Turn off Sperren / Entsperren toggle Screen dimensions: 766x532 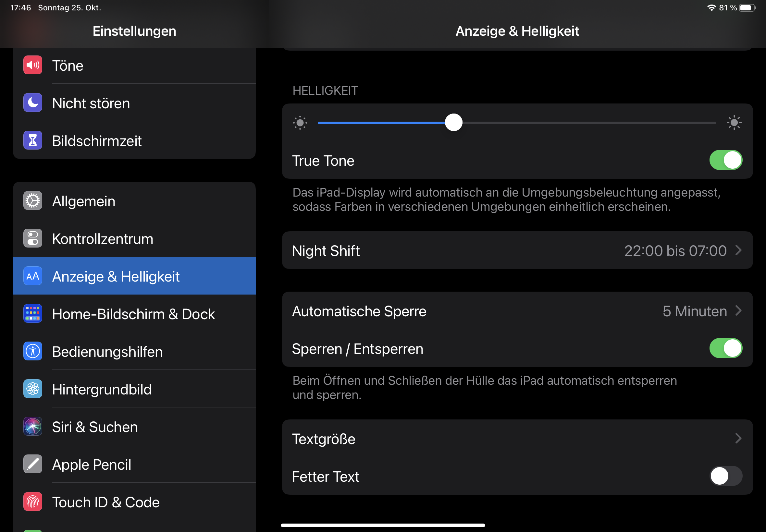725,348
